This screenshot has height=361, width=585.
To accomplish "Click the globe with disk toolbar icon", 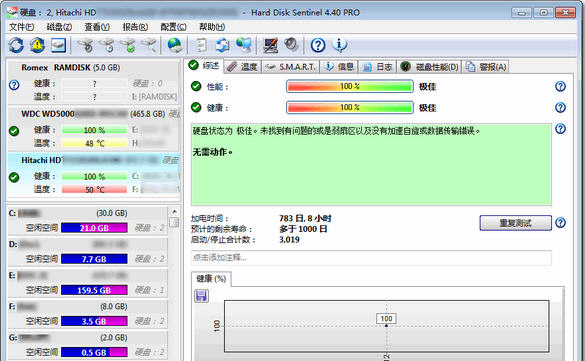I will (175, 45).
